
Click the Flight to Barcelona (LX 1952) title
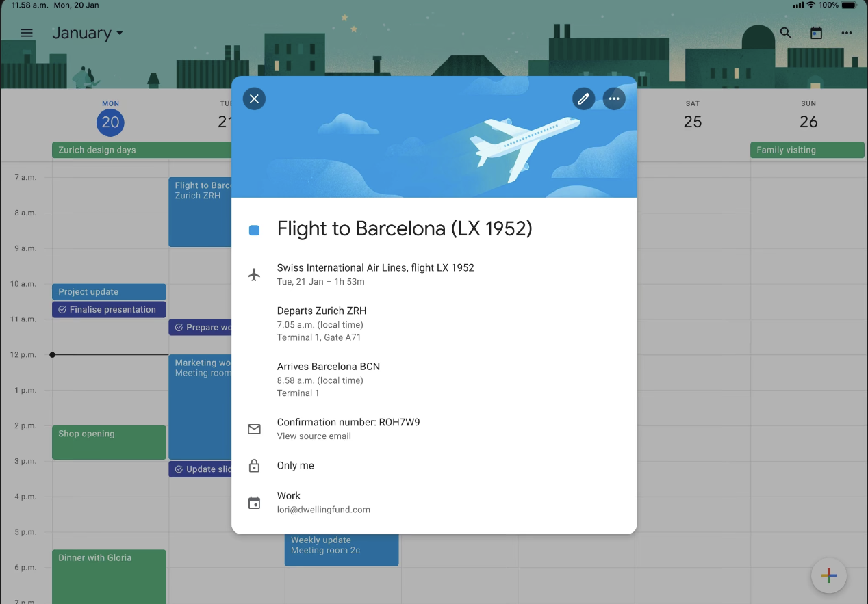pyautogui.click(x=405, y=229)
